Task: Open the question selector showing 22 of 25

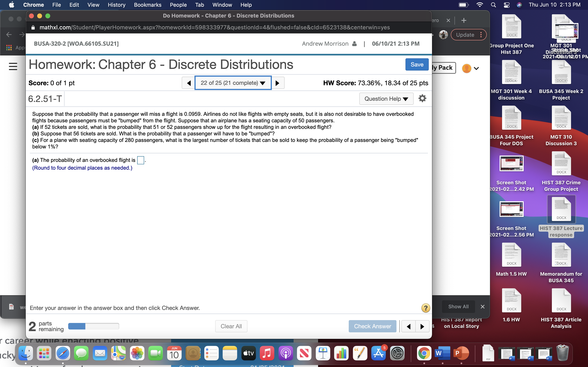Action: 233,83
